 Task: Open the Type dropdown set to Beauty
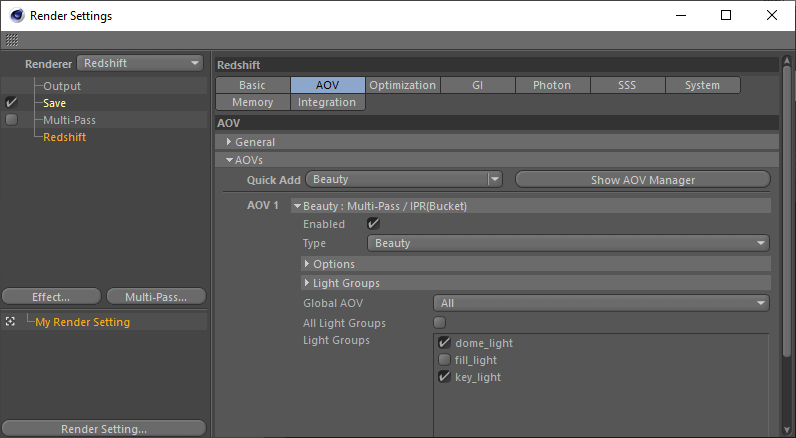[569, 243]
